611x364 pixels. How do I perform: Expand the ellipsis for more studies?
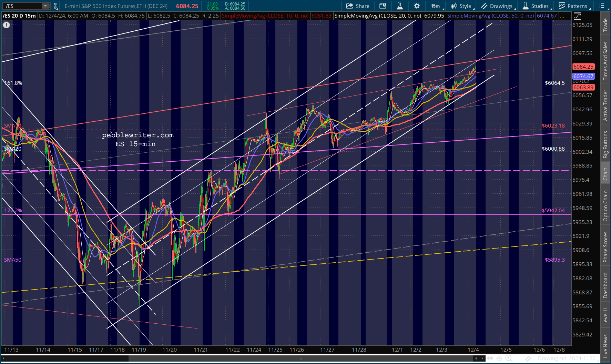[x=562, y=16]
